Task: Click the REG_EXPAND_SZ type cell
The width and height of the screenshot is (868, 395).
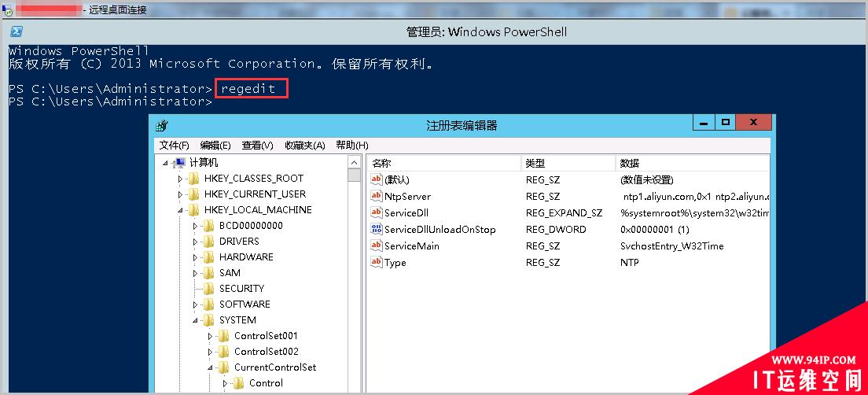Action: pyautogui.click(x=564, y=212)
